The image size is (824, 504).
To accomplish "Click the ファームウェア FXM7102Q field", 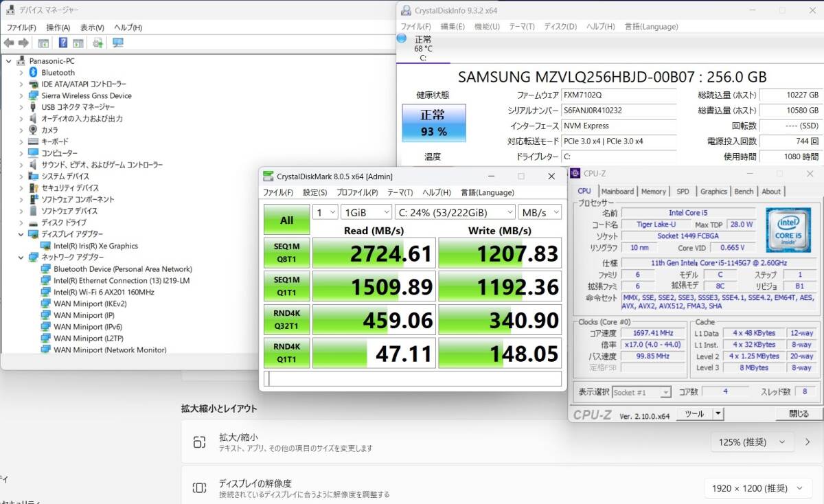I will point(619,95).
